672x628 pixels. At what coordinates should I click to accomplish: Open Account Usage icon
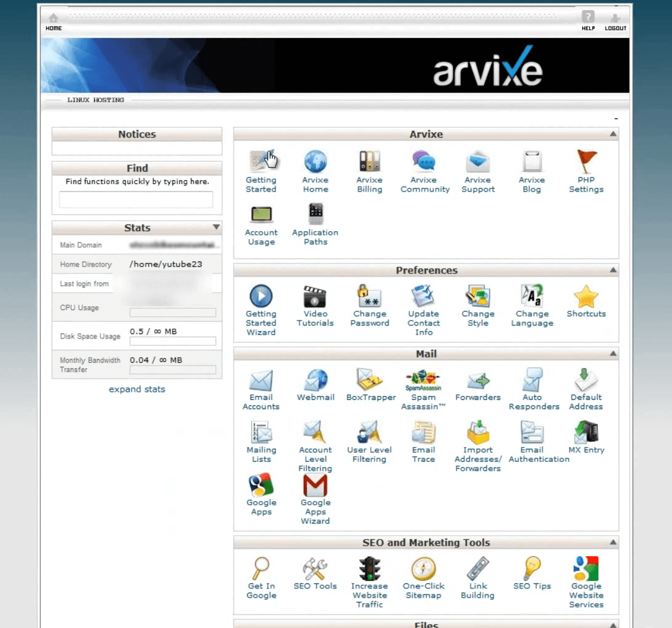click(262, 214)
